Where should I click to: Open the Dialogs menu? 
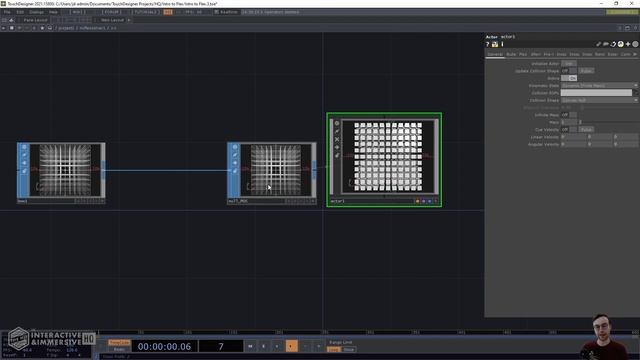[36, 12]
